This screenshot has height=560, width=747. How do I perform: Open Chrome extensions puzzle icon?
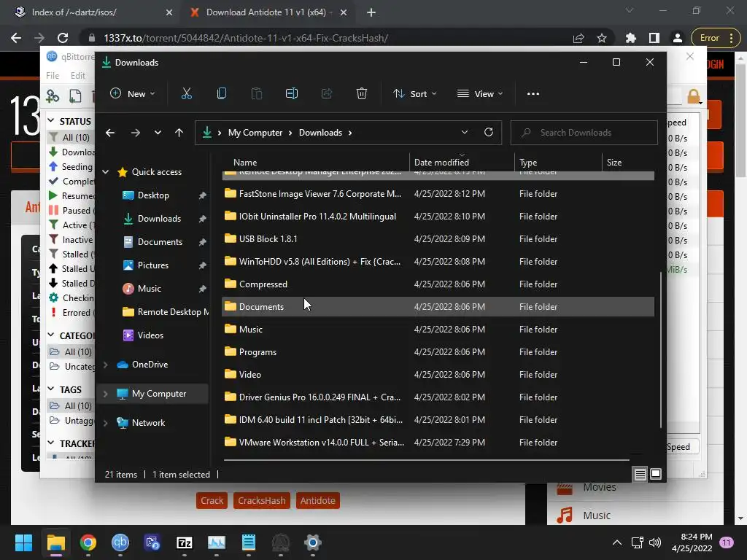coord(631,38)
